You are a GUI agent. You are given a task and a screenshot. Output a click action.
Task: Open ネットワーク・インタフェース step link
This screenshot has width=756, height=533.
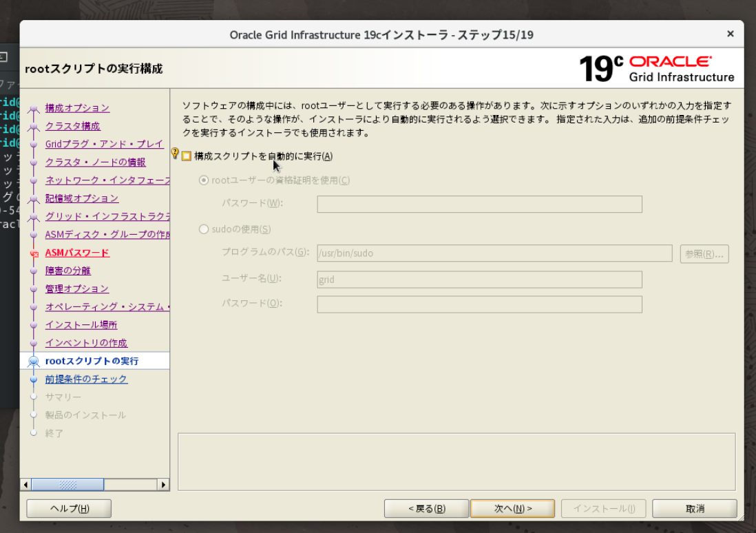107,180
